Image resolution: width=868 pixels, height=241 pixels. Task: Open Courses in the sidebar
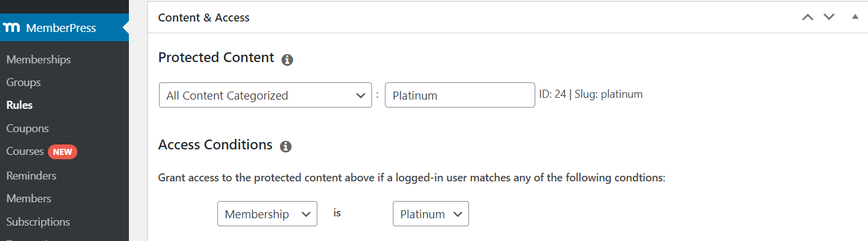point(25,151)
